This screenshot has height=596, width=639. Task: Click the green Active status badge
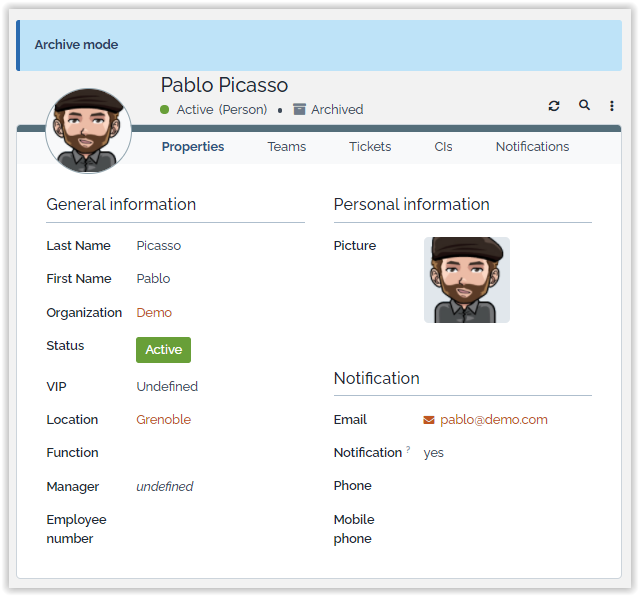[163, 350]
